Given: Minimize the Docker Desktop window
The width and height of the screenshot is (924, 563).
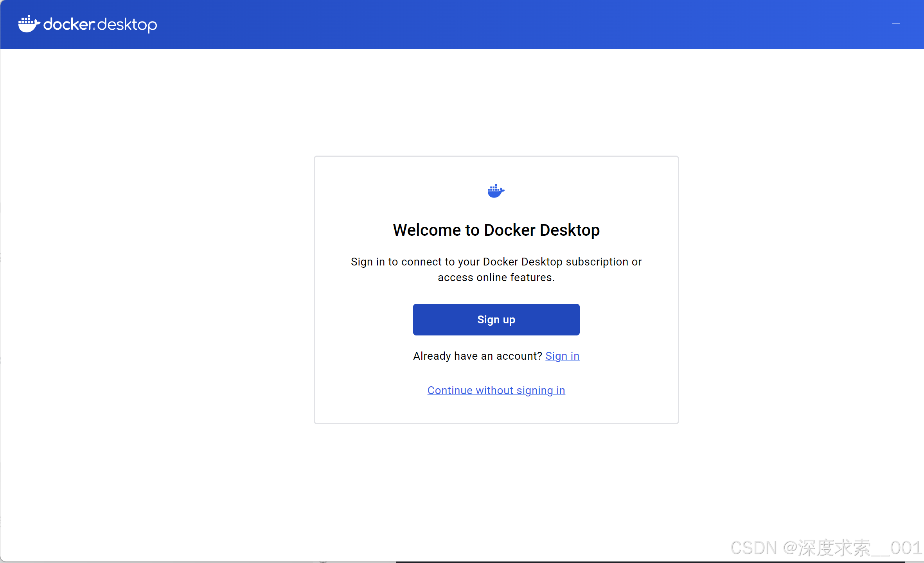Looking at the screenshot, I should 896,24.
